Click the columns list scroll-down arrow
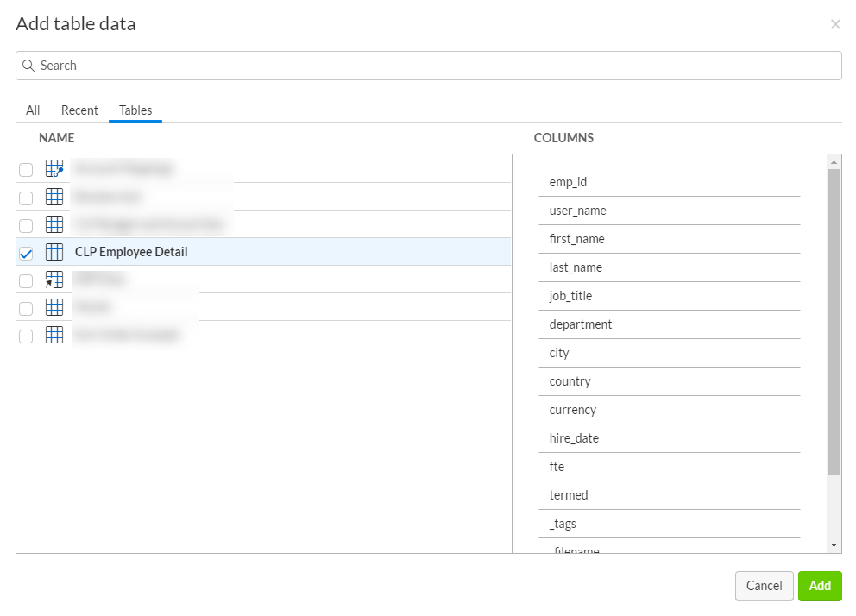This screenshot has width=856, height=616. click(834, 545)
